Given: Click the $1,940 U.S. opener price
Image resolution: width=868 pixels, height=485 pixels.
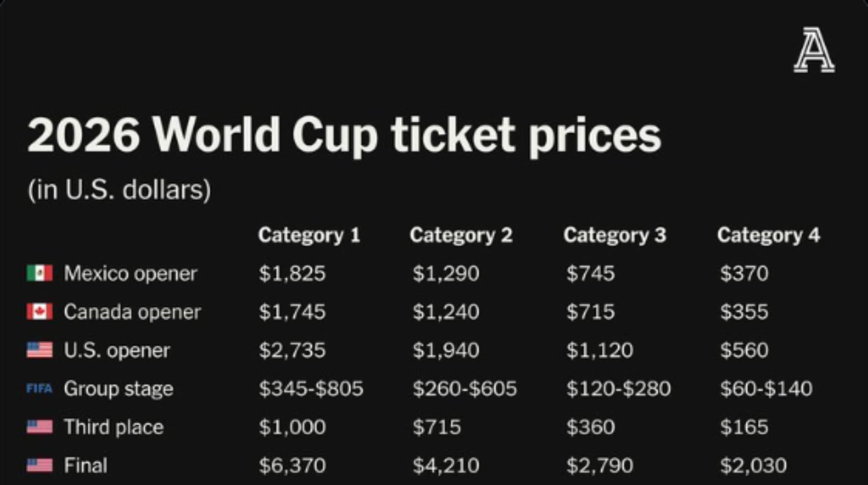Looking at the screenshot, I should pyautogui.click(x=446, y=350).
